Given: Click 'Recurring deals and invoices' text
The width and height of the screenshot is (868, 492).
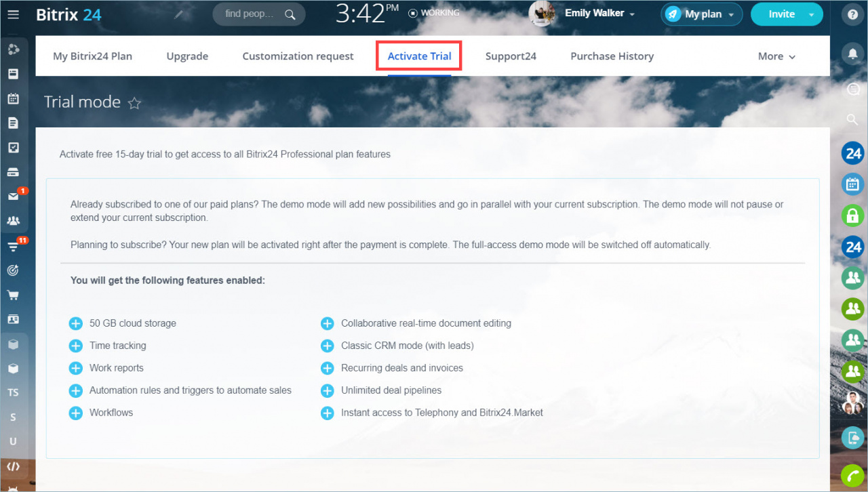Looking at the screenshot, I should tap(402, 368).
